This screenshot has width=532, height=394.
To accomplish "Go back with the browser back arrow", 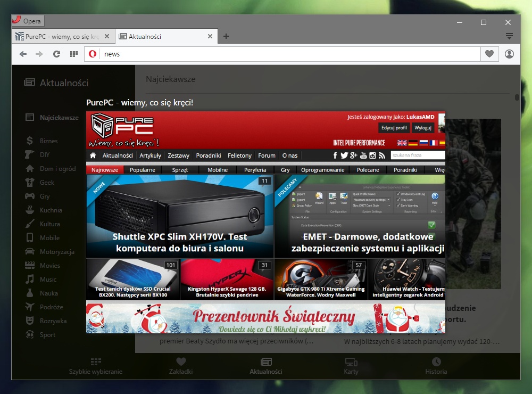I will [23, 54].
